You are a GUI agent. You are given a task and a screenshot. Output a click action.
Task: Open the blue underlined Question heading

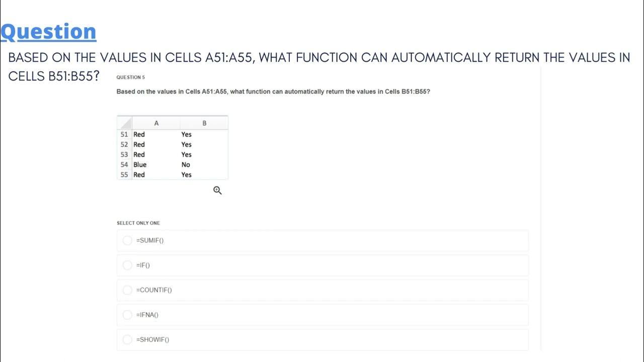click(48, 32)
